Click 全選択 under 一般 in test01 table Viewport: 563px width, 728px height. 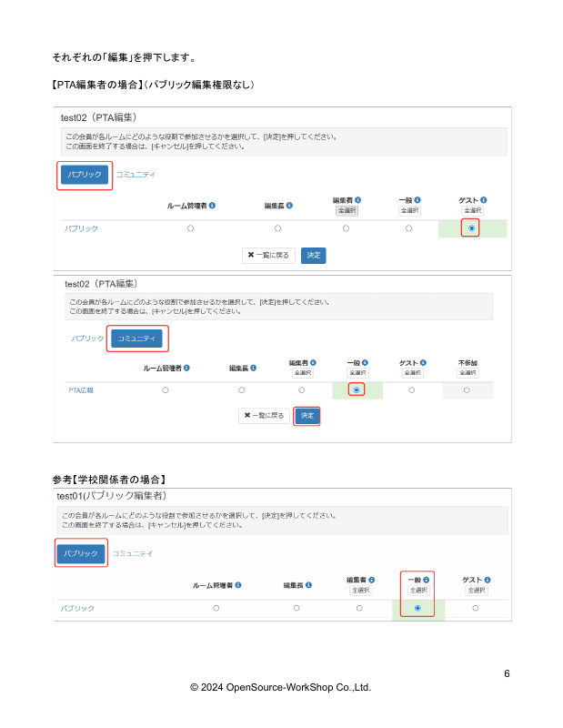[x=418, y=590]
